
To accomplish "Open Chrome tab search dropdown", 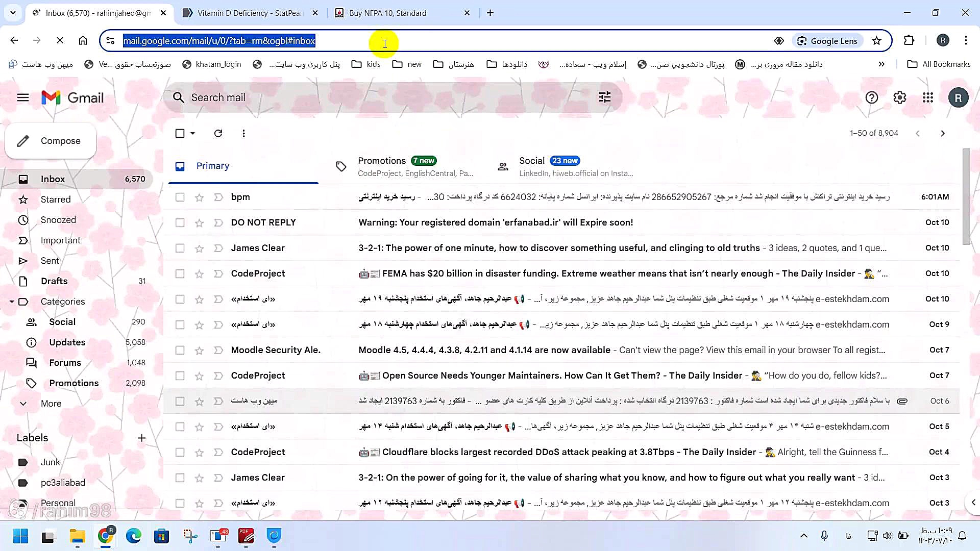I will tap(13, 13).
